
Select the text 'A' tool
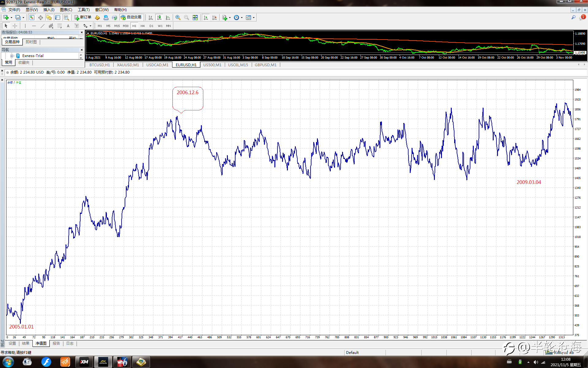tap(68, 26)
